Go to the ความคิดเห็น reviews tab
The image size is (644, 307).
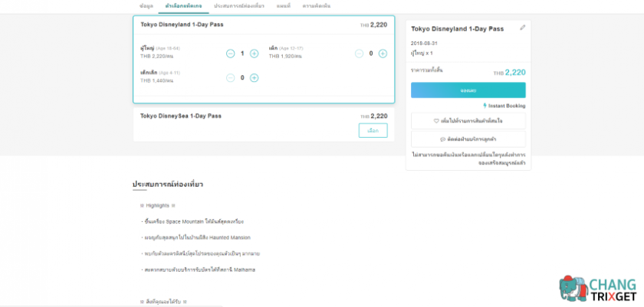click(316, 6)
